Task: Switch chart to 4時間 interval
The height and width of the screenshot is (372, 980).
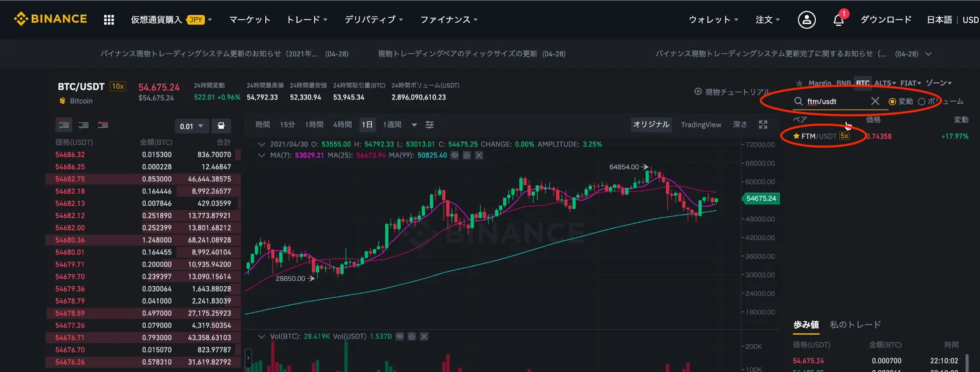Action: [x=342, y=125]
